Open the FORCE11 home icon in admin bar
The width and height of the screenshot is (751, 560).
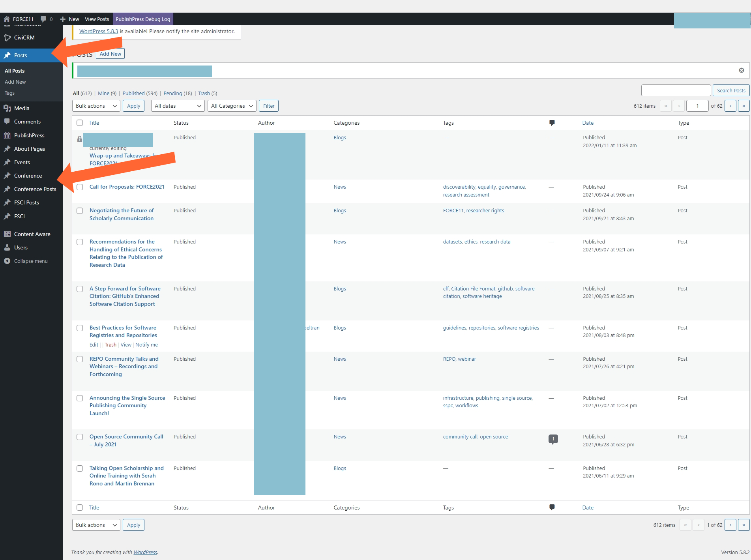[7, 19]
